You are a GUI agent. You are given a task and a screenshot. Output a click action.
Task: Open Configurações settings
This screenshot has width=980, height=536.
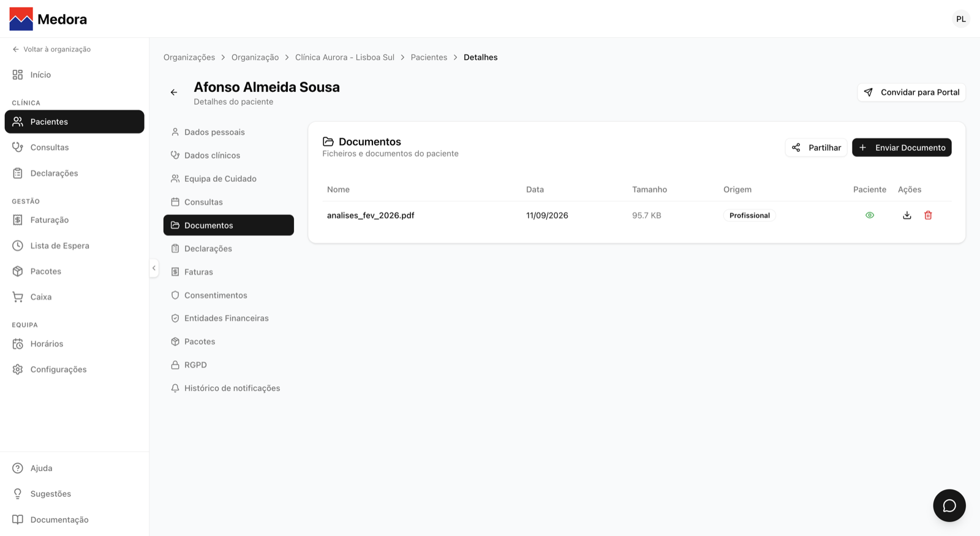pos(75,369)
